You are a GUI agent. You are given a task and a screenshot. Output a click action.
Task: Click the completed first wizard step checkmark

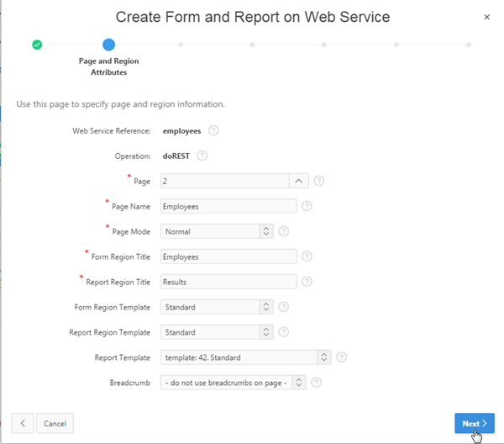click(37, 45)
